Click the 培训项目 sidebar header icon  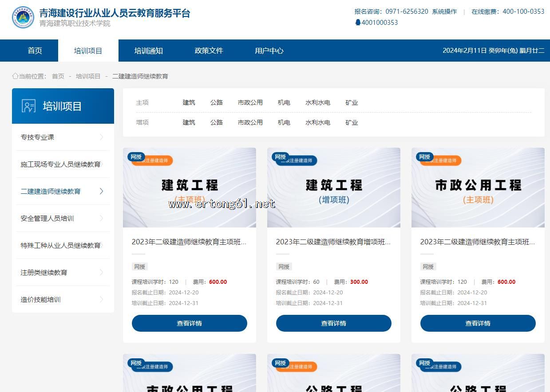point(28,106)
